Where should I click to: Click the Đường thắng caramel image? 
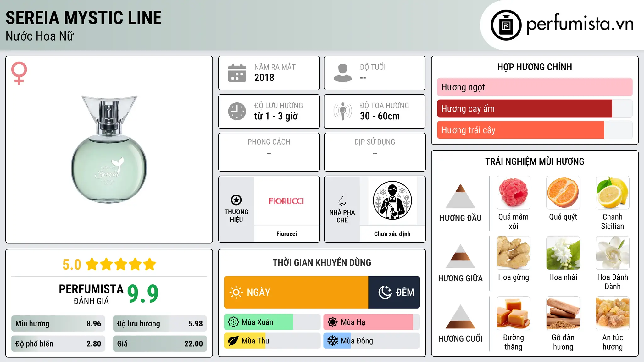click(x=514, y=313)
